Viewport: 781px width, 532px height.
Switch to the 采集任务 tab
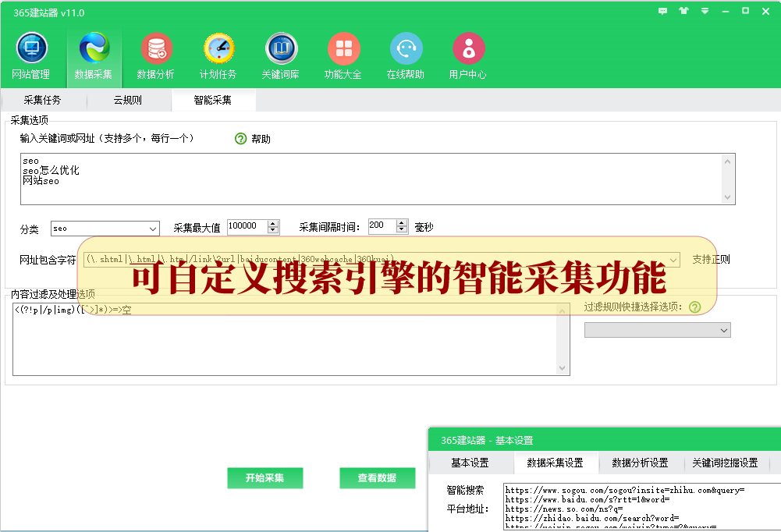click(42, 100)
